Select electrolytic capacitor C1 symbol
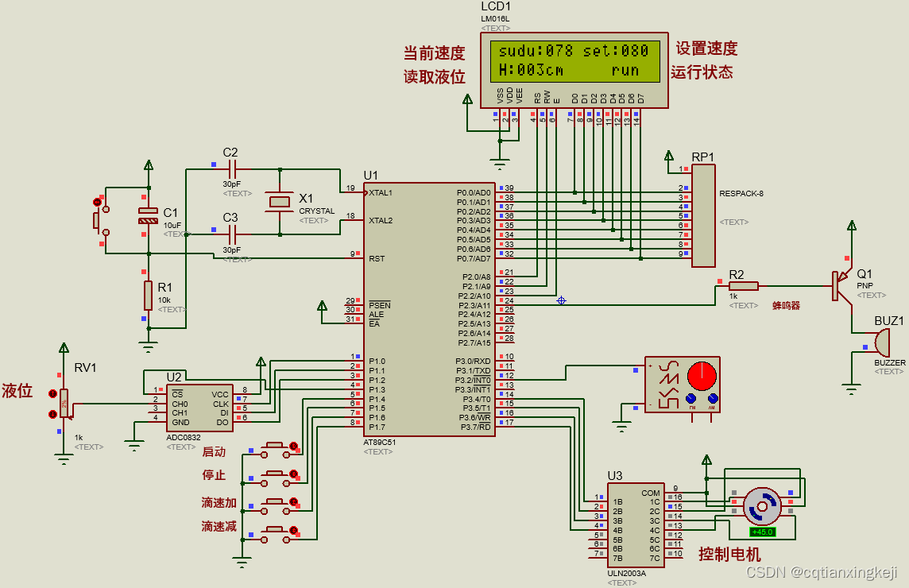The image size is (909, 588). pos(149,215)
